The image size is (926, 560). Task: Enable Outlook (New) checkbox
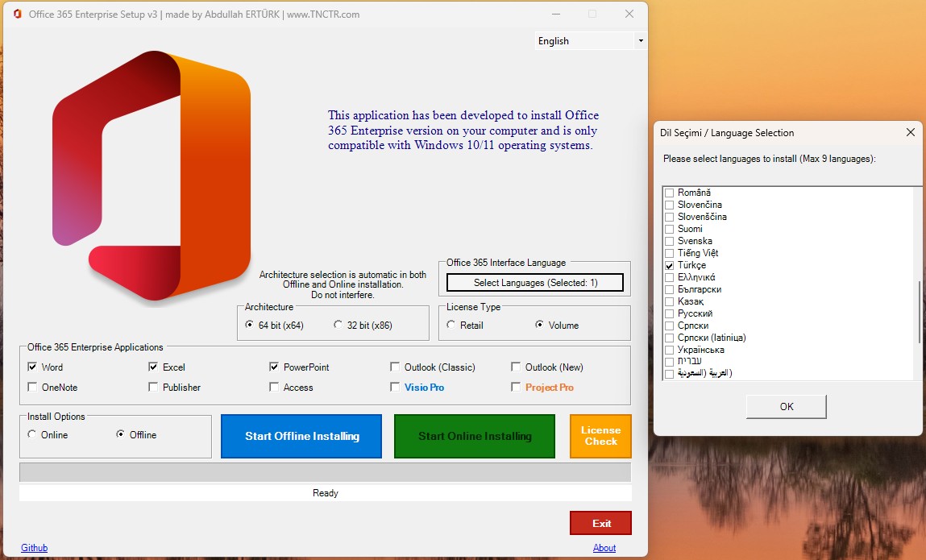(516, 367)
